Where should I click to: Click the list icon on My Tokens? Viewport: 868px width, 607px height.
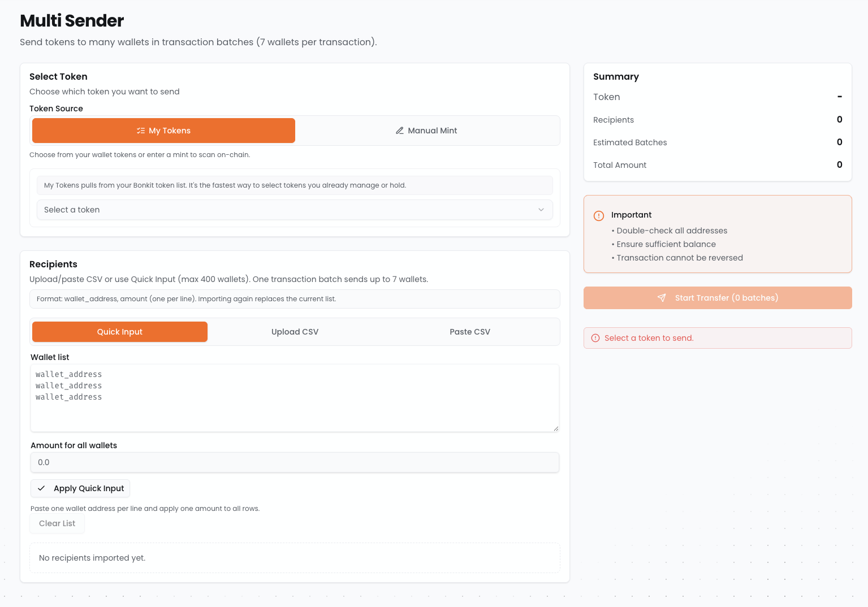tap(141, 131)
